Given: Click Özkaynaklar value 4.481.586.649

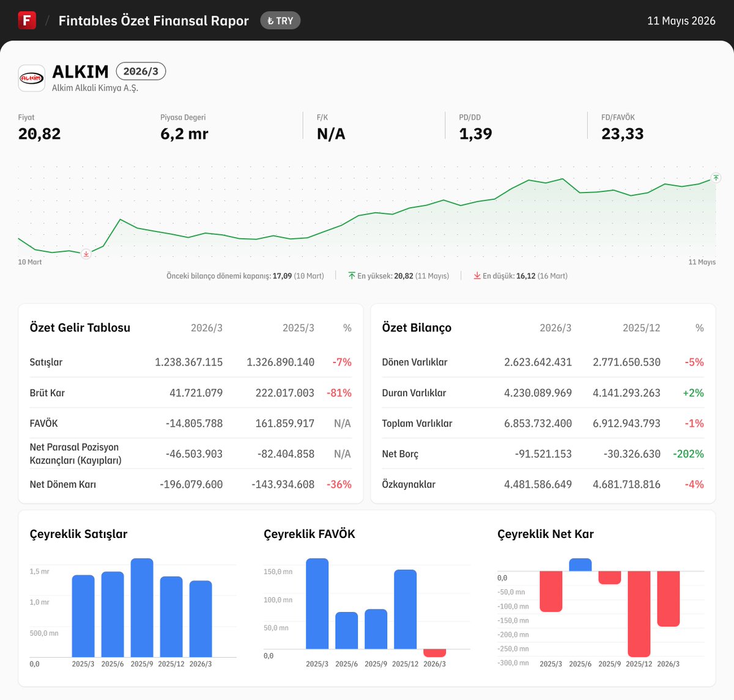Looking at the screenshot, I should pyautogui.click(x=538, y=484).
